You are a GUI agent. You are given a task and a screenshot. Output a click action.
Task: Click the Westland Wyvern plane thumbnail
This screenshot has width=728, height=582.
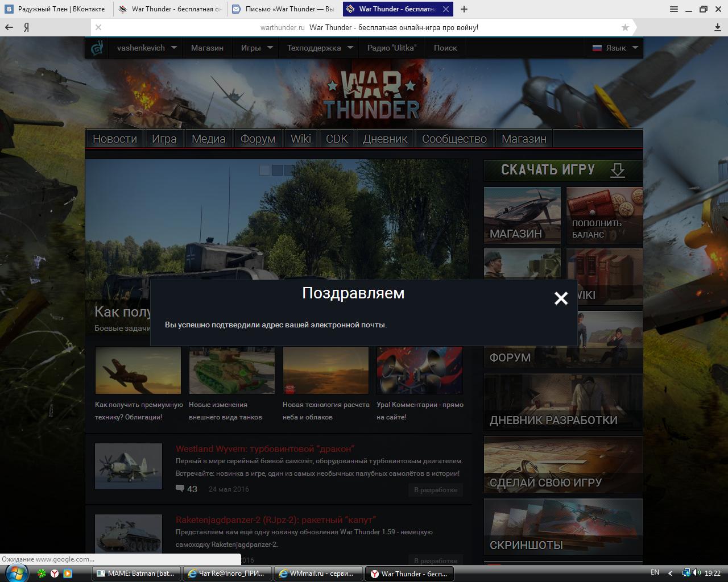point(129,466)
